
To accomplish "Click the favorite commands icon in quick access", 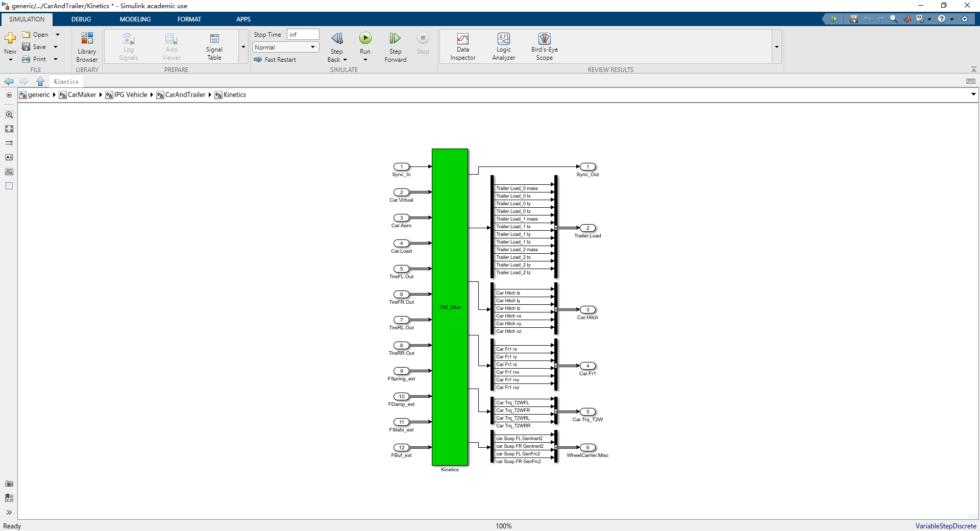I will (x=920, y=19).
